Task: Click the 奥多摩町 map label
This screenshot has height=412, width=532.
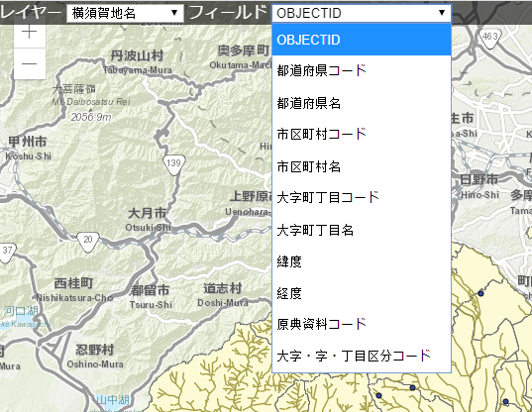Action: [x=244, y=51]
